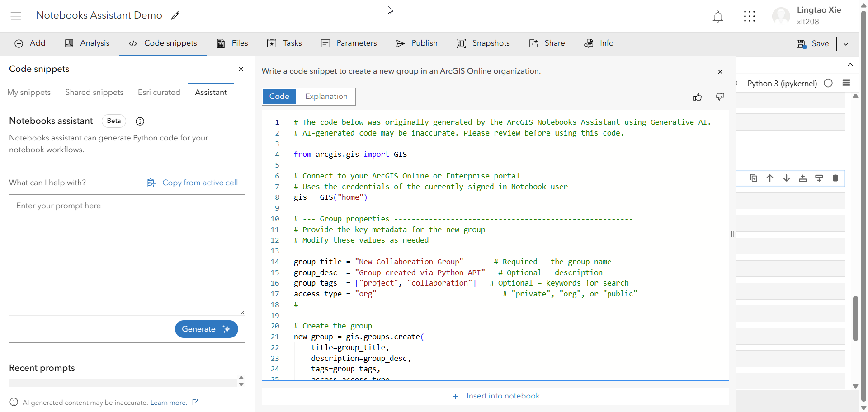Screen dimensions: 868x412
Task: Open the Learn more link
Action: tap(169, 402)
